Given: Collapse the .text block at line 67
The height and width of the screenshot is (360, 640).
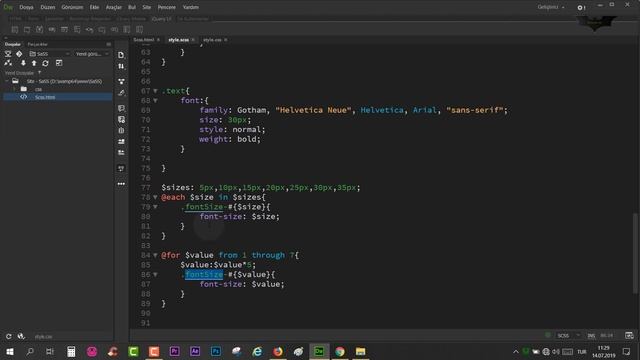Looking at the screenshot, I should click(156, 91).
